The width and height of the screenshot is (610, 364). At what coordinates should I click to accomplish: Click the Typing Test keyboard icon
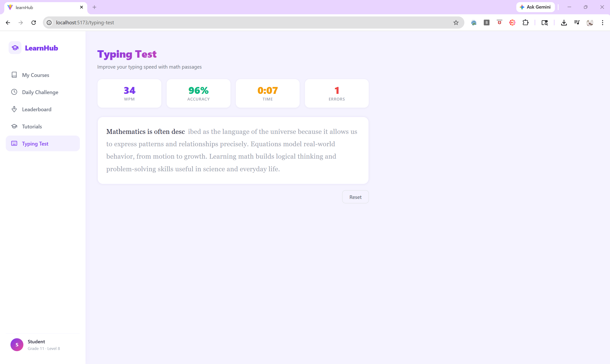tap(14, 143)
